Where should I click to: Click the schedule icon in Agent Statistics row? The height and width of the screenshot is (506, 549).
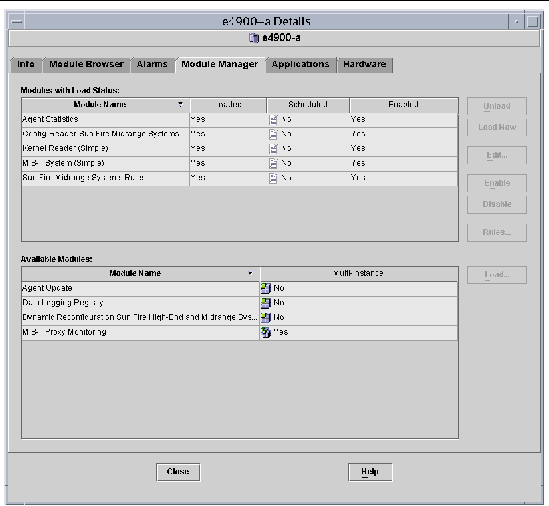[273, 120]
